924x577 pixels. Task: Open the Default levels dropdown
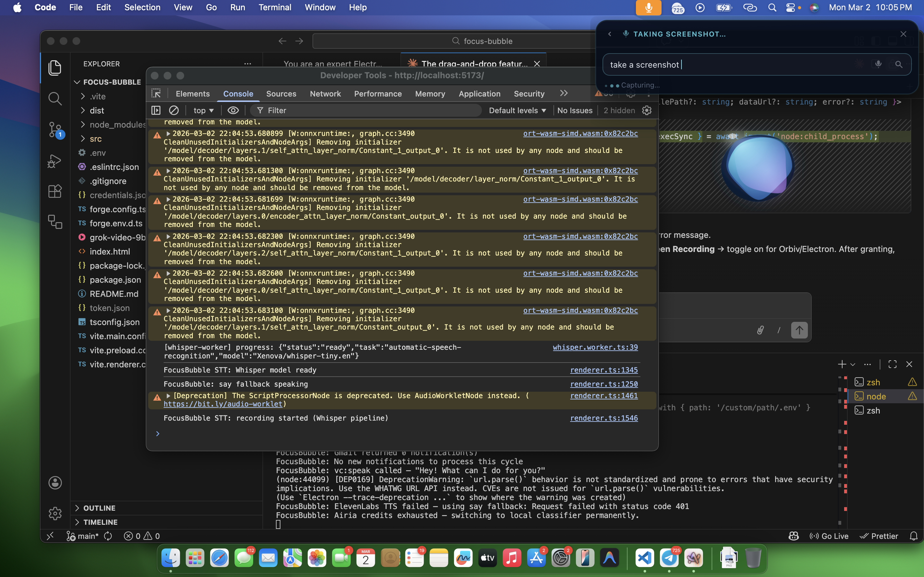pyautogui.click(x=517, y=110)
